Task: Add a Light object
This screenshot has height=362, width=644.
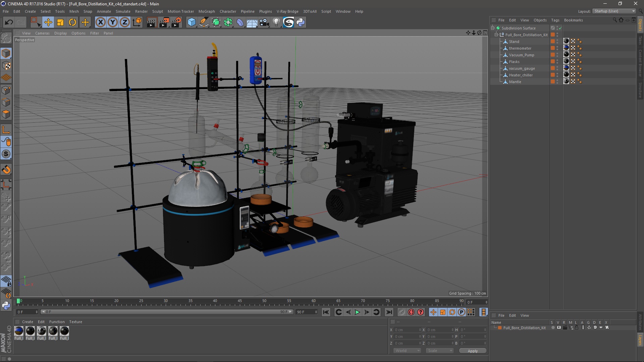Action: tap(276, 22)
